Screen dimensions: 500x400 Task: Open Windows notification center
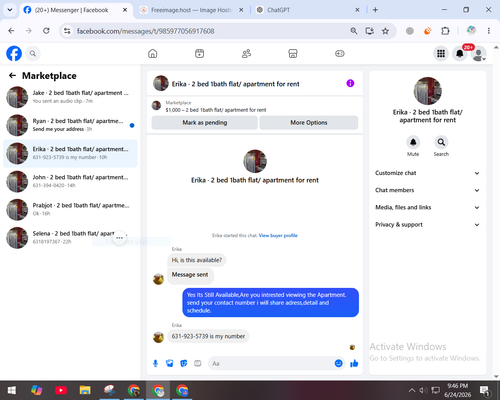pyautogui.click(x=484, y=390)
